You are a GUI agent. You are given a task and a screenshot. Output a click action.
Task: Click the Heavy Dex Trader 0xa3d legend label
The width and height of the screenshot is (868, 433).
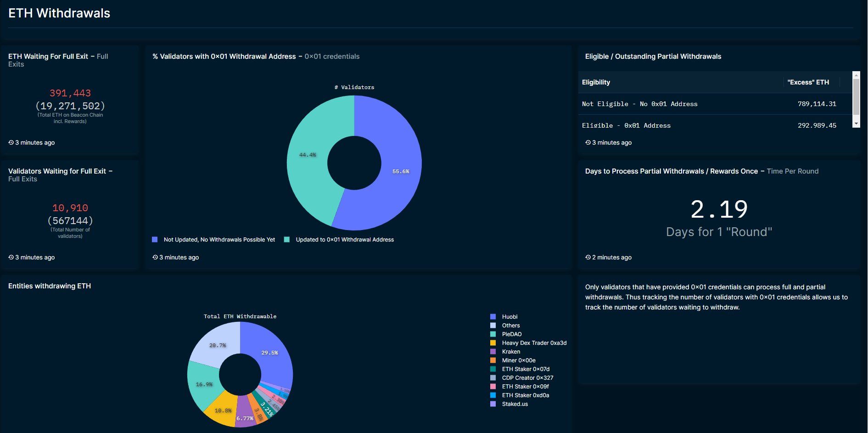click(534, 343)
